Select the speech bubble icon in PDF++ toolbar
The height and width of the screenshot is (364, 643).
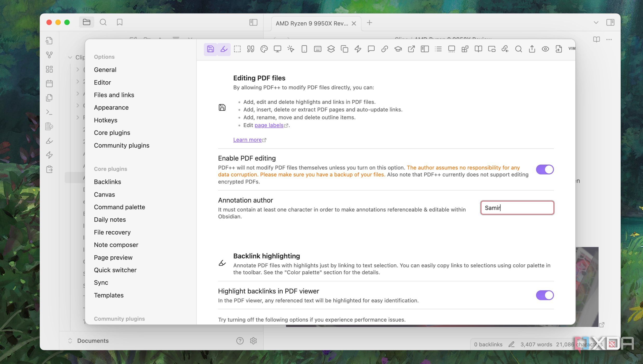(371, 49)
